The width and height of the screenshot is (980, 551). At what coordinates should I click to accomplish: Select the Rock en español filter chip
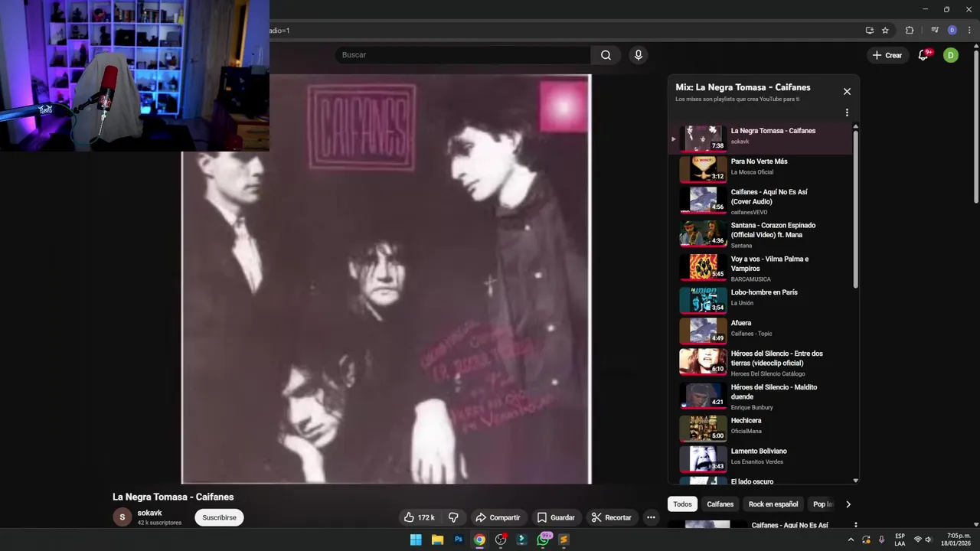(773, 504)
